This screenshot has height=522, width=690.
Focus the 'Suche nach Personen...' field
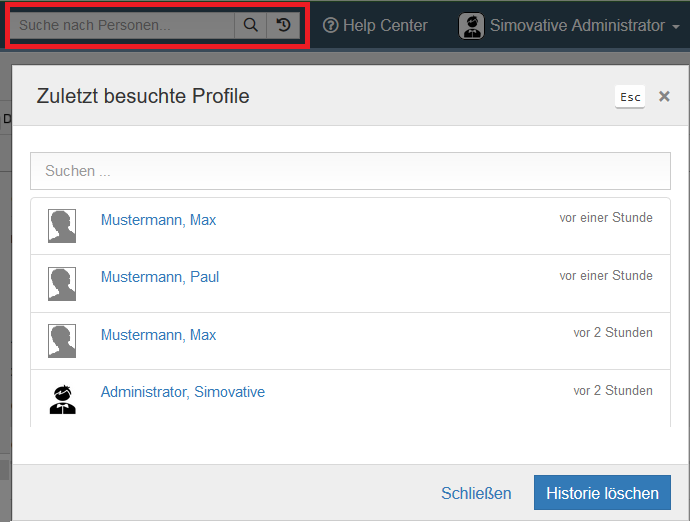point(122,25)
